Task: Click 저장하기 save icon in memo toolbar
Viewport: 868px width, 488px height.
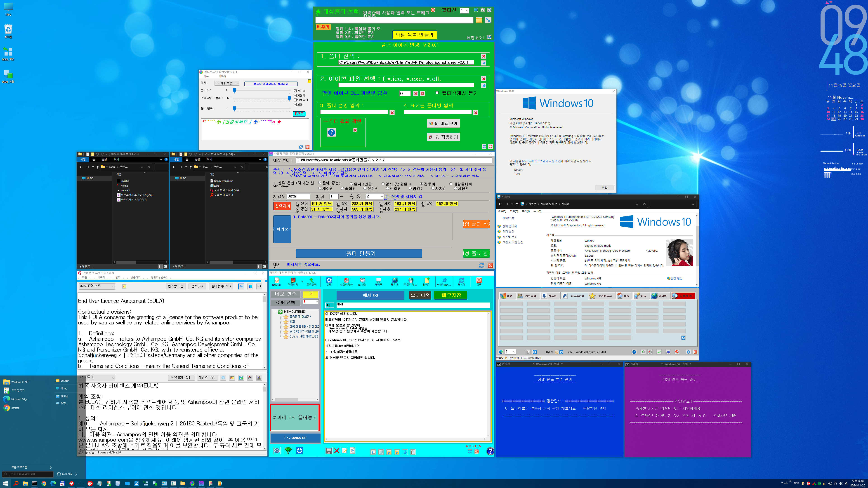Action: pos(293,282)
